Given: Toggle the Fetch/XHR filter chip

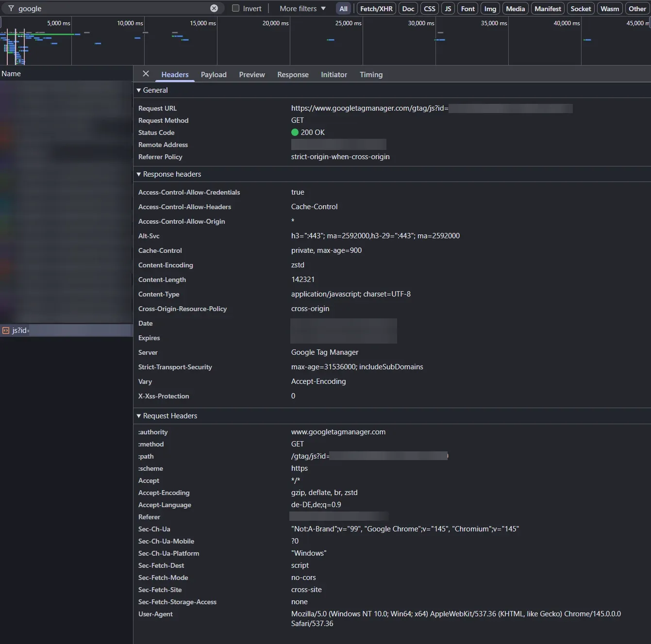Looking at the screenshot, I should 376,8.
